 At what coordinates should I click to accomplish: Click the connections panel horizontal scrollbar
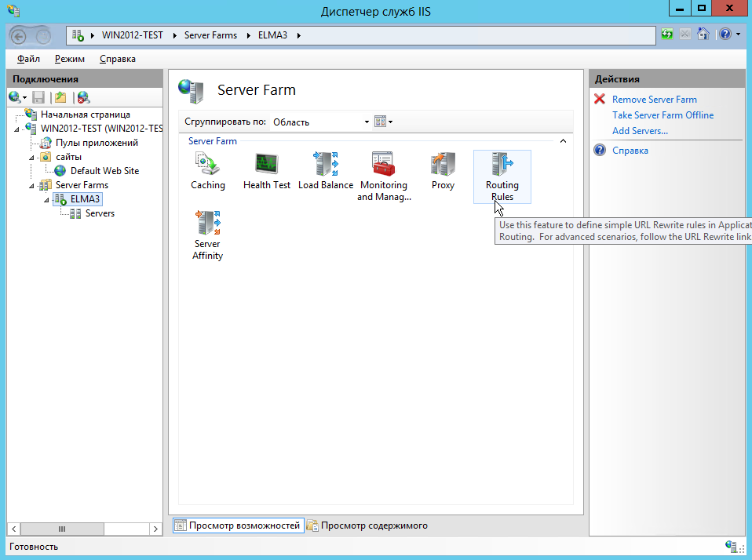click(63, 529)
